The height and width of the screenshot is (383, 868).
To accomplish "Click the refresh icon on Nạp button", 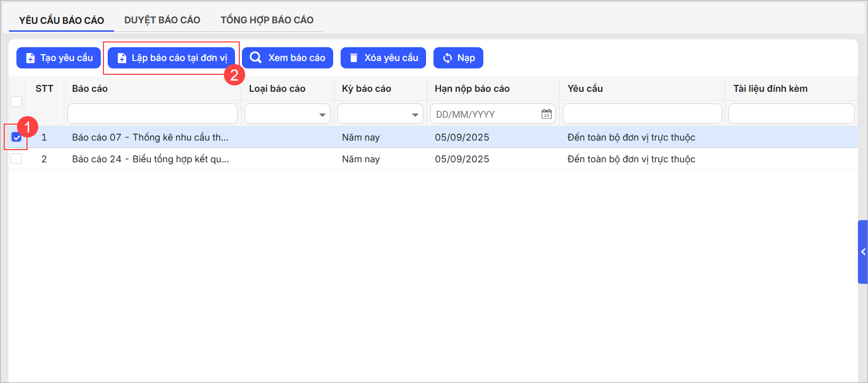I will click(447, 58).
